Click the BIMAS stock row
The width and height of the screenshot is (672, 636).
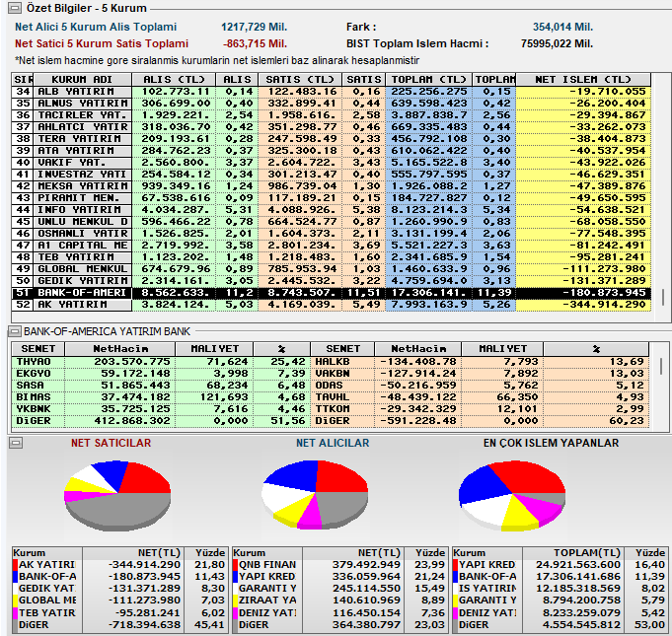pyautogui.click(x=161, y=397)
